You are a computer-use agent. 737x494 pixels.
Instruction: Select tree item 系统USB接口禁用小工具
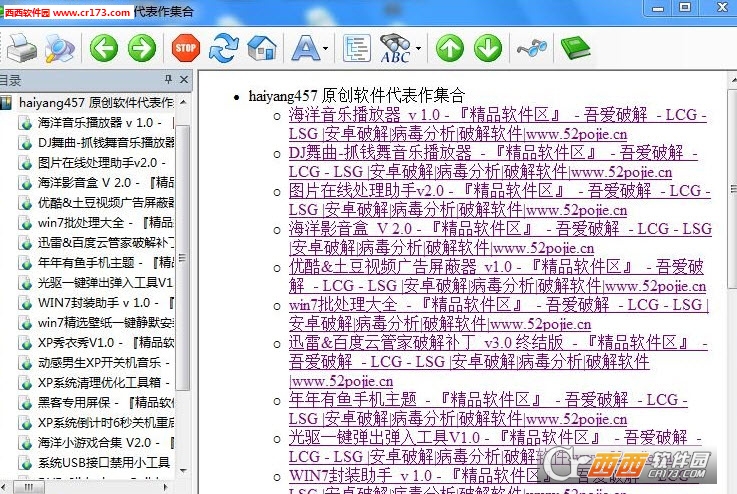click(x=103, y=463)
